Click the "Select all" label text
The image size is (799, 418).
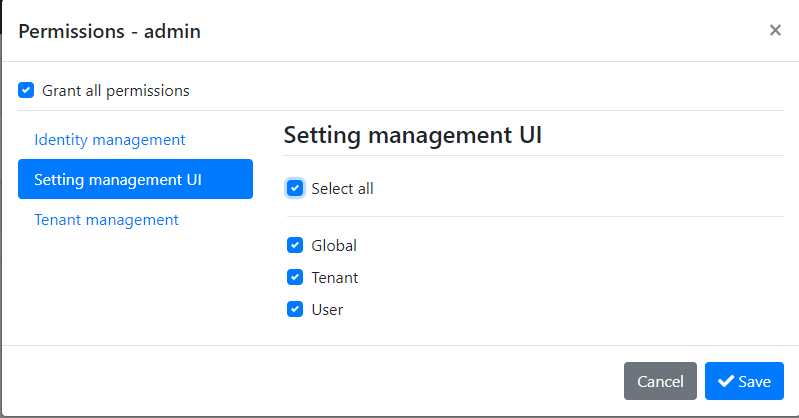(x=342, y=188)
